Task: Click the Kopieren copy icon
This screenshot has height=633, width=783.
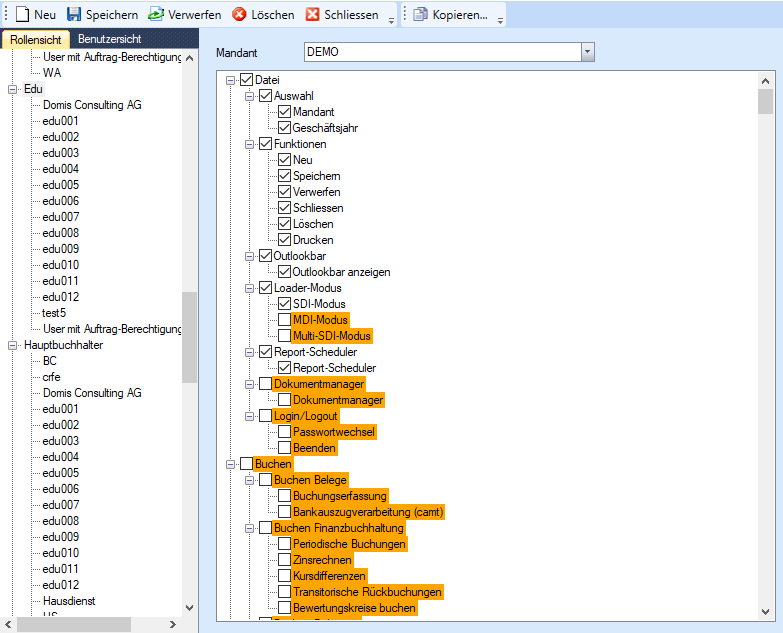Action: (x=420, y=15)
